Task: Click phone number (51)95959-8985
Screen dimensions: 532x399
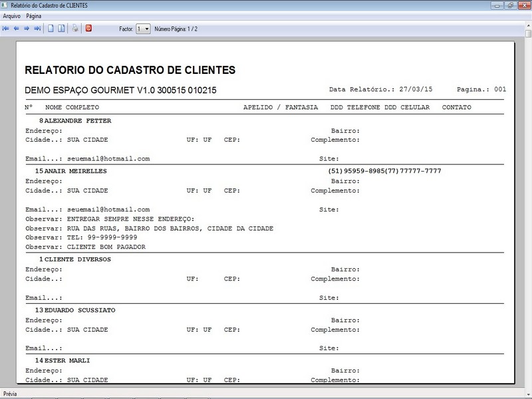Action: coord(356,171)
